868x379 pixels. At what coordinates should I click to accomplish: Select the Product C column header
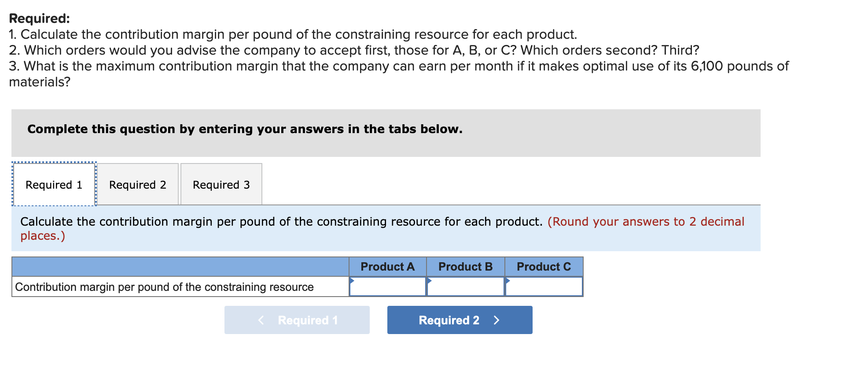pyautogui.click(x=544, y=266)
